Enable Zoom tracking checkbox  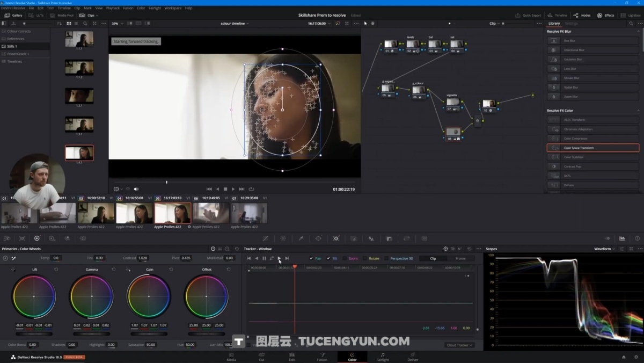pyautogui.click(x=345, y=258)
